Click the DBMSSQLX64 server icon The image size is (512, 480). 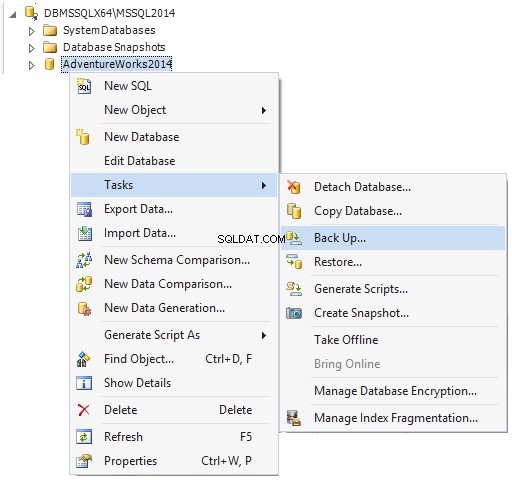click(x=31, y=13)
